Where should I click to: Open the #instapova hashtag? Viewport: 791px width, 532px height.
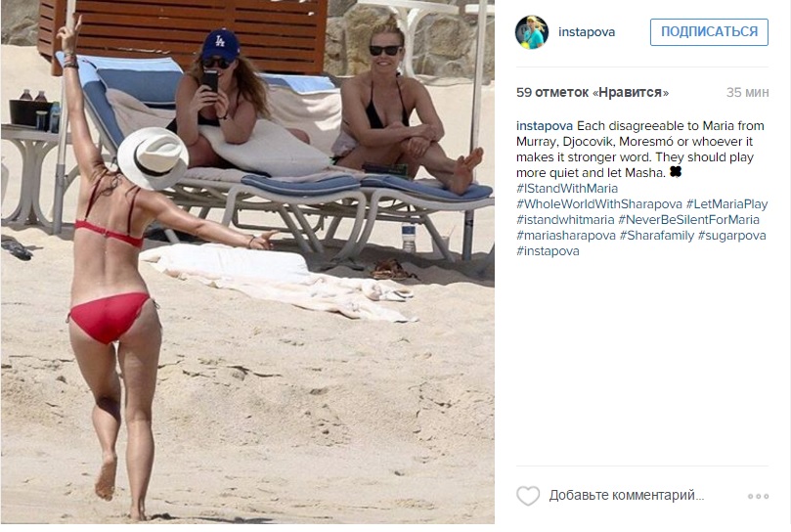tap(548, 251)
